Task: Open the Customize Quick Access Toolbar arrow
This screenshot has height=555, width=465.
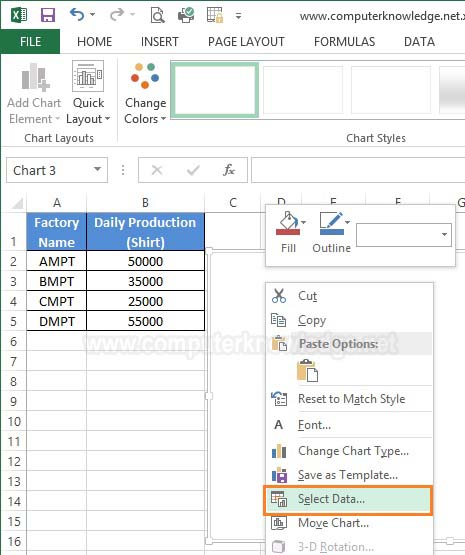Action: [239, 16]
